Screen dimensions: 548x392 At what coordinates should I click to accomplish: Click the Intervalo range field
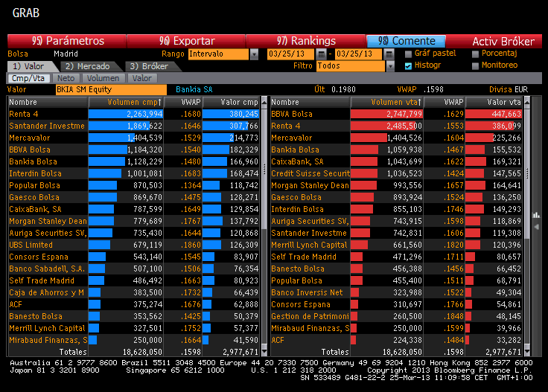tap(218, 54)
